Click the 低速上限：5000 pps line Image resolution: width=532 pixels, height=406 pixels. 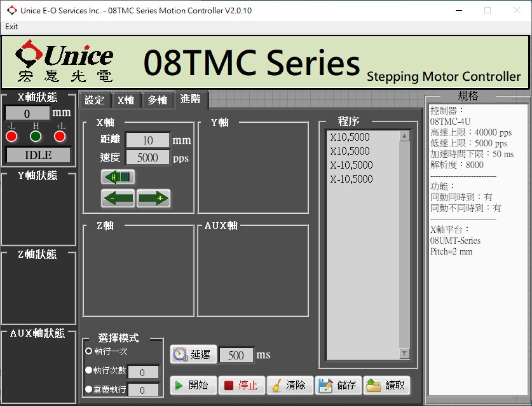(x=468, y=143)
